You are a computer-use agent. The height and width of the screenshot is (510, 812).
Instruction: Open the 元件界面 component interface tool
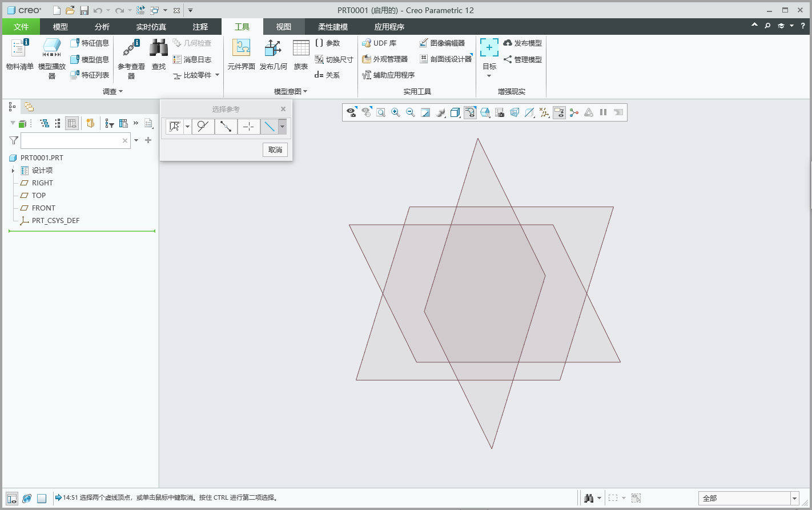241,55
